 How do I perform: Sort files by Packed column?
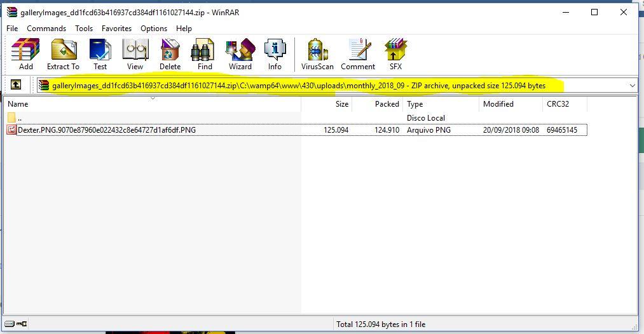click(x=378, y=104)
